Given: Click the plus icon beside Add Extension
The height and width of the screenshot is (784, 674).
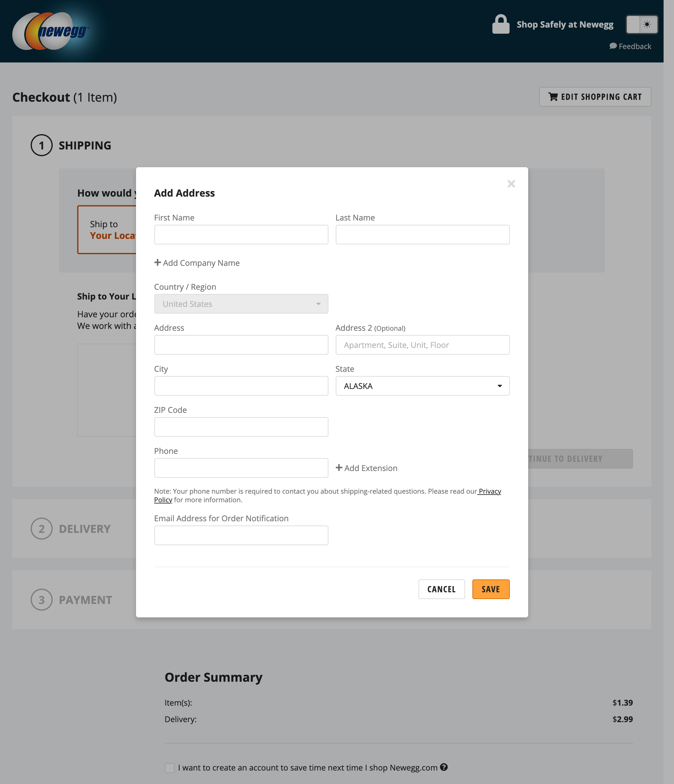Looking at the screenshot, I should coord(339,468).
